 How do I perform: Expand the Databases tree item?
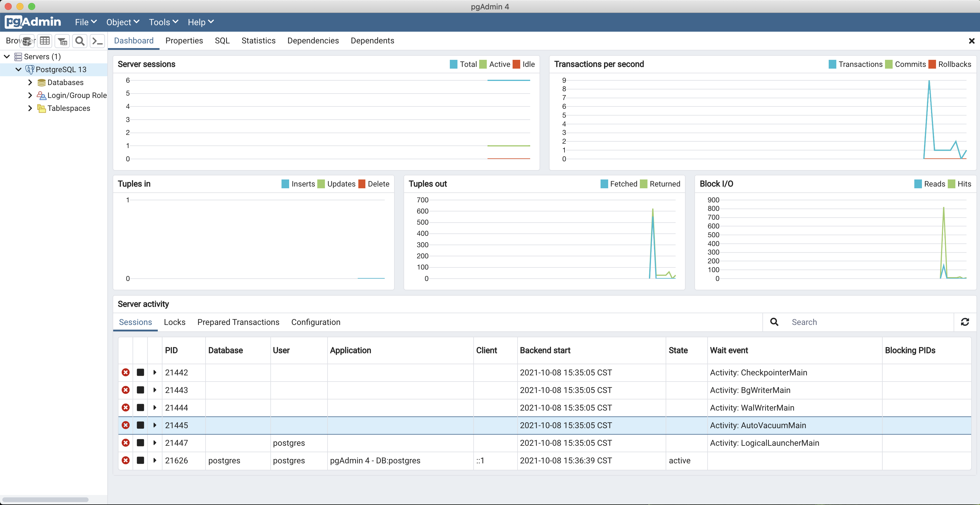coord(30,82)
